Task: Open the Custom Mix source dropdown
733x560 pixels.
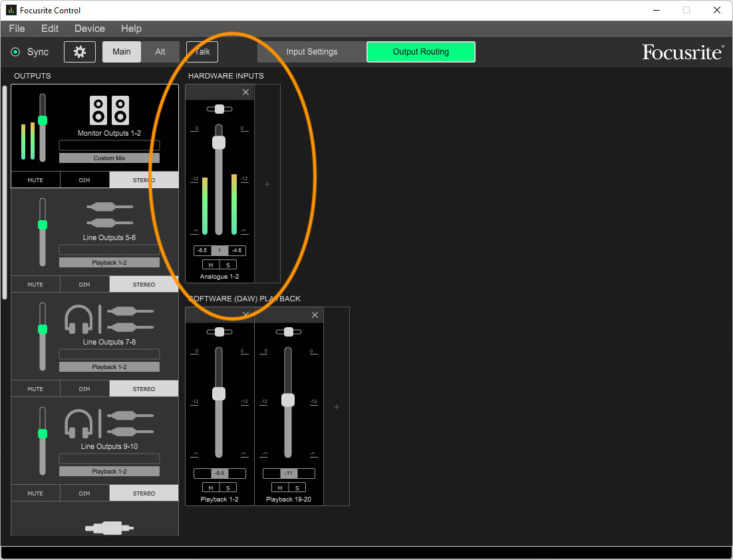Action: (x=109, y=158)
